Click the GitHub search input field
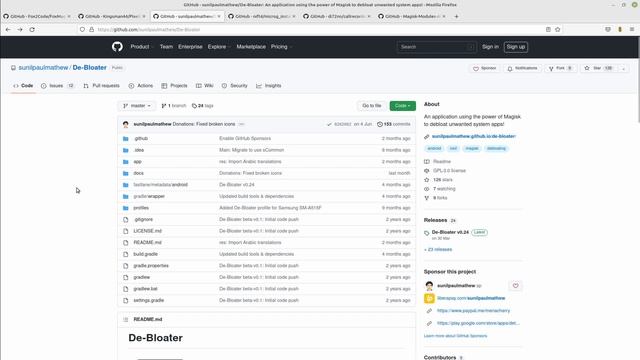The height and width of the screenshot is (360, 640). pyautogui.click(x=436, y=47)
